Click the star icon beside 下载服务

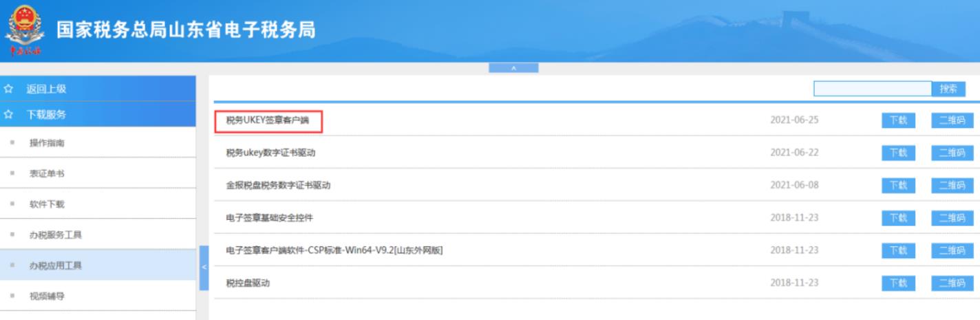[9, 114]
